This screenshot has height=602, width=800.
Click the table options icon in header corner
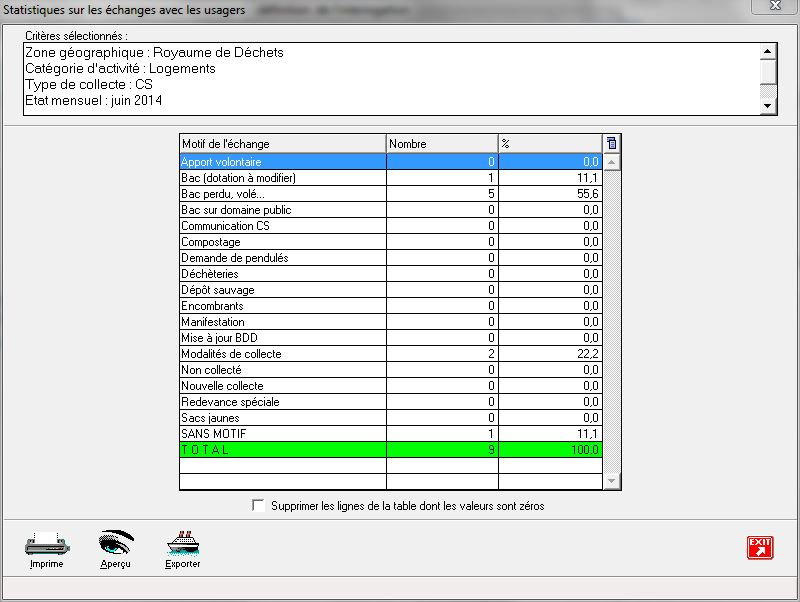(x=612, y=144)
